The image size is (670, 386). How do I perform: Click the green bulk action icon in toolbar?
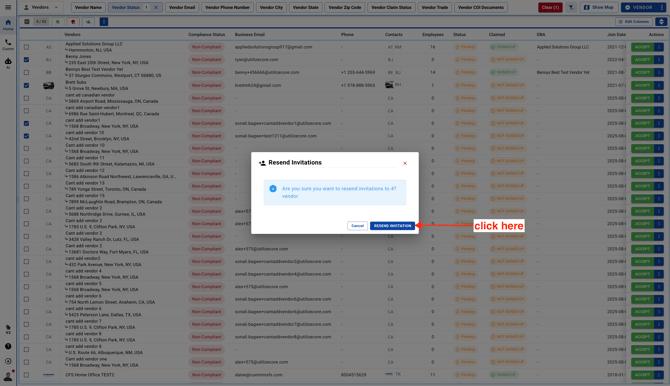[x=58, y=22]
